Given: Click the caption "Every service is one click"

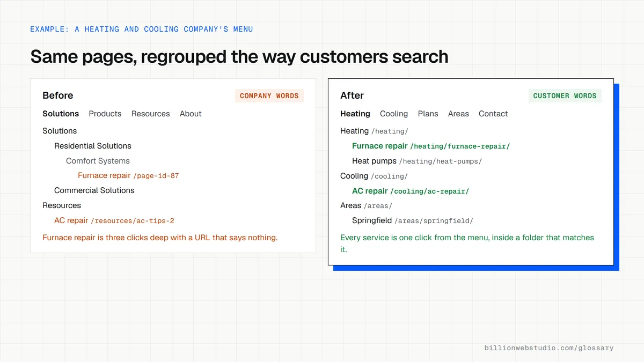Looking at the screenshot, I should (467, 243).
